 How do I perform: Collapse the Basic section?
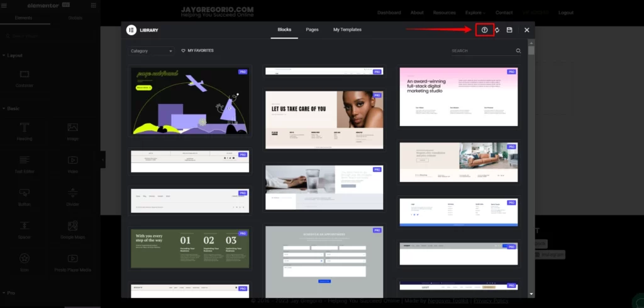[x=11, y=108]
